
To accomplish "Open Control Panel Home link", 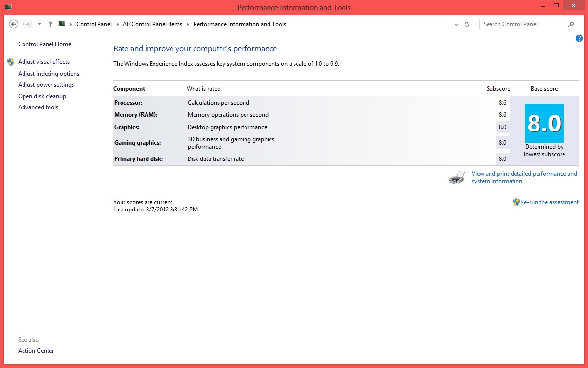I will [x=45, y=44].
